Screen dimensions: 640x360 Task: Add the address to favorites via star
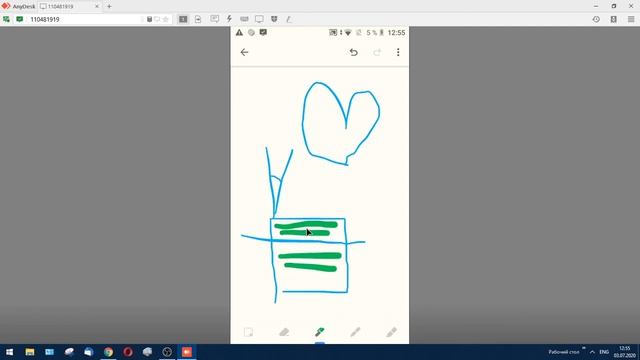click(166, 19)
